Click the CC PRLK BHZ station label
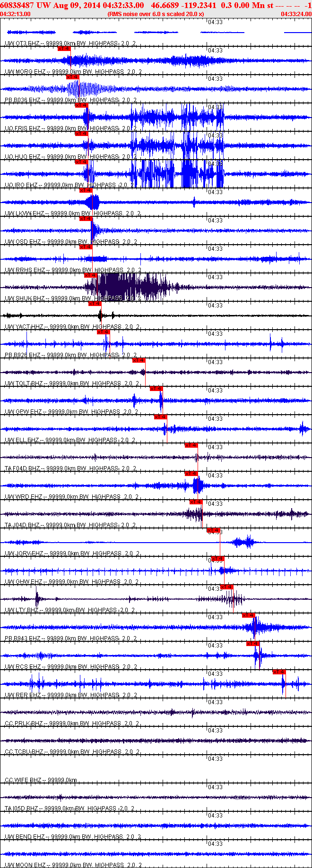This screenshot has width=312, height=868. click(x=24, y=723)
